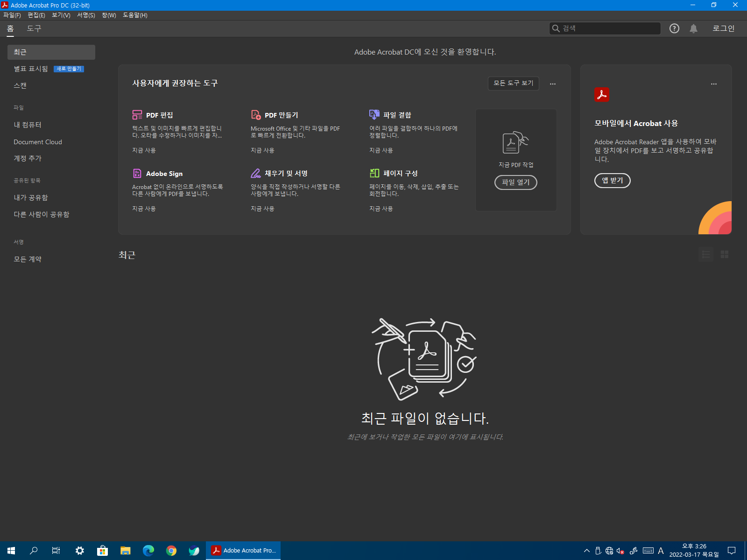Viewport: 747px width, 560px height.
Task: Click the Adobe Acrobat Pro taskbar button
Action: click(243, 551)
